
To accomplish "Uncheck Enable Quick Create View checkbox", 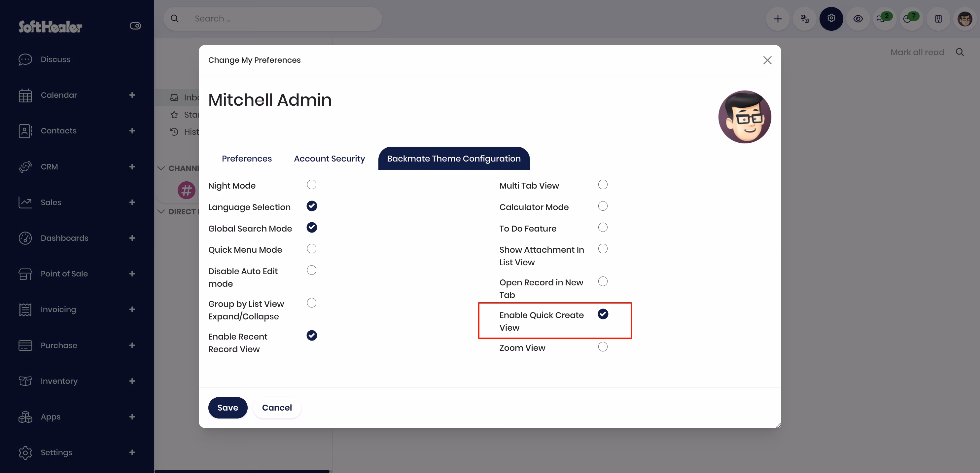I will click(603, 314).
